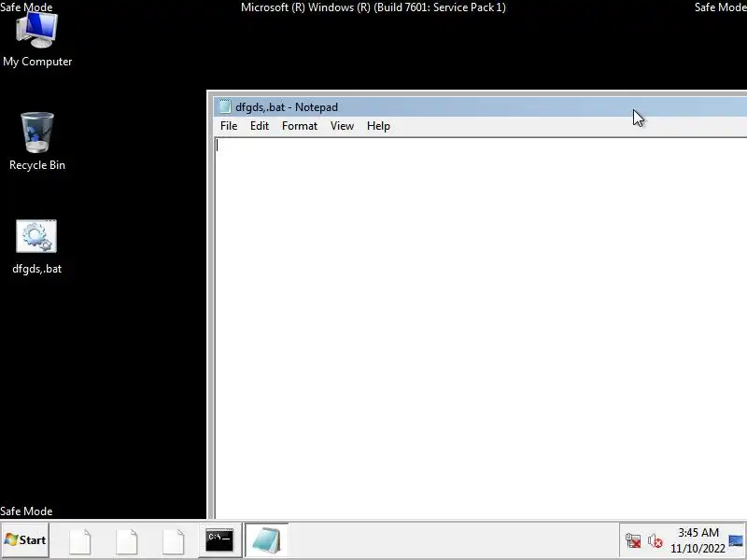Image resolution: width=747 pixels, height=560 pixels.
Task: Open the clock showing 3:45 AM
Action: pyautogui.click(x=698, y=540)
